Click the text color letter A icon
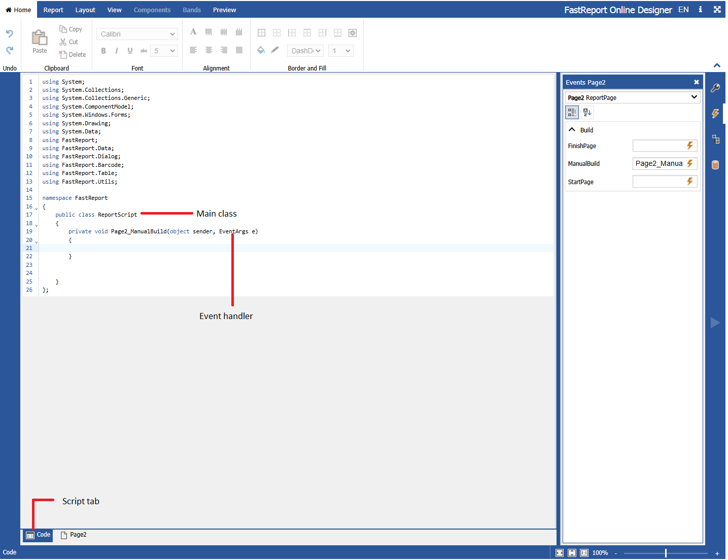Image resolution: width=728 pixels, height=560 pixels. click(193, 32)
